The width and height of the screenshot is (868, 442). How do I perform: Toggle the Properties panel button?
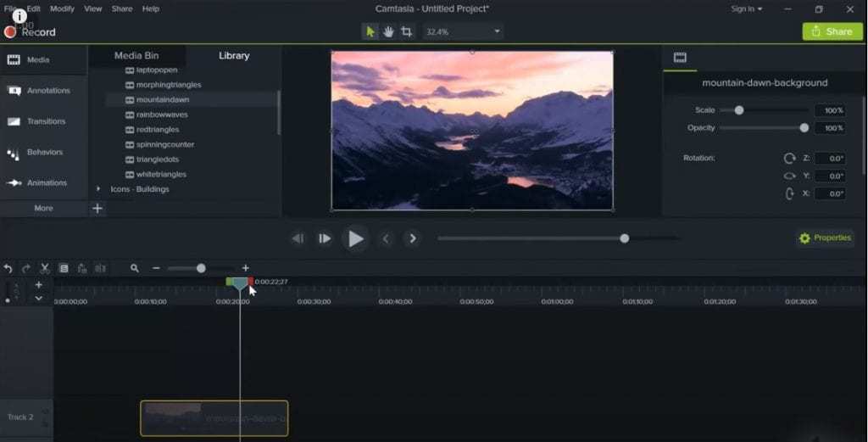point(825,238)
